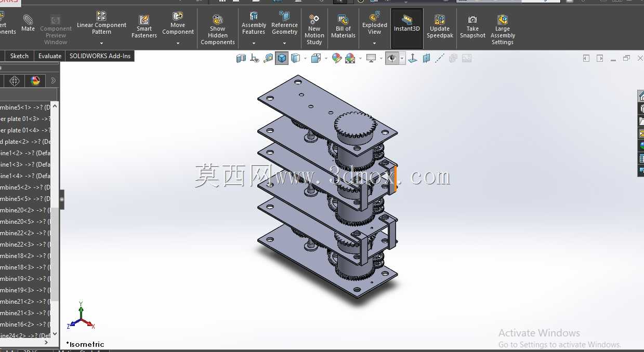Open Bill of Materials
Viewport: 644px width, 352px height.
[343, 26]
